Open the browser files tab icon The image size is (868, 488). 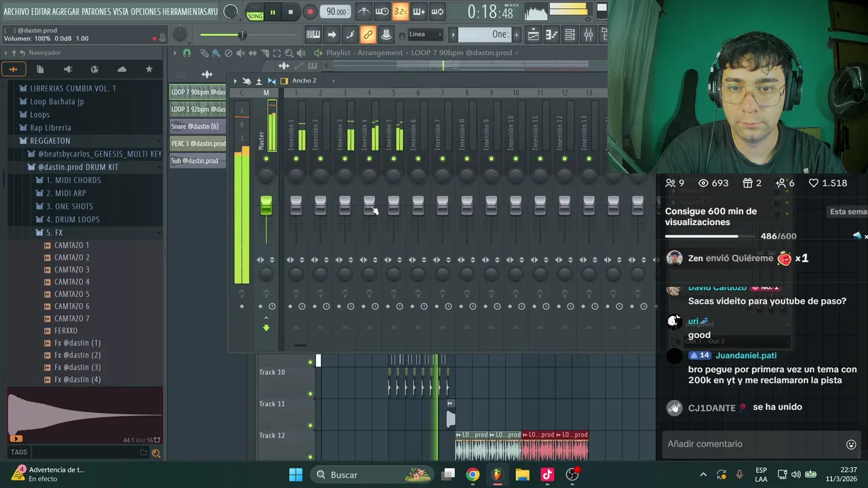(40, 69)
